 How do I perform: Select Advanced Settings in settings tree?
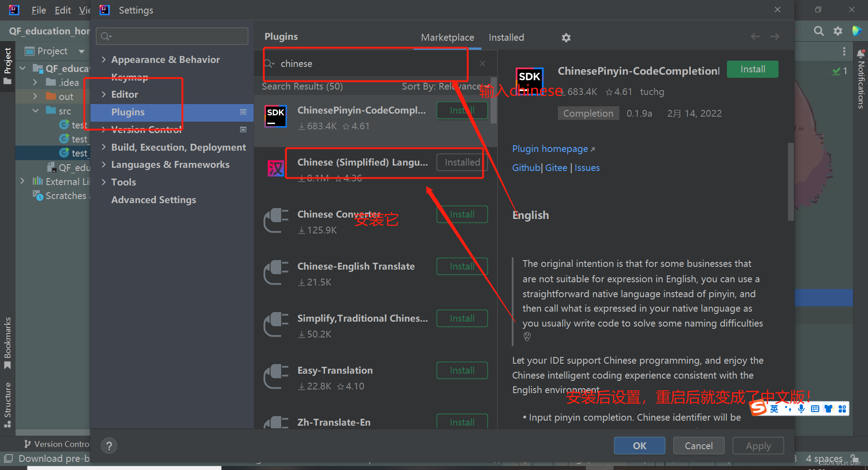tap(154, 199)
